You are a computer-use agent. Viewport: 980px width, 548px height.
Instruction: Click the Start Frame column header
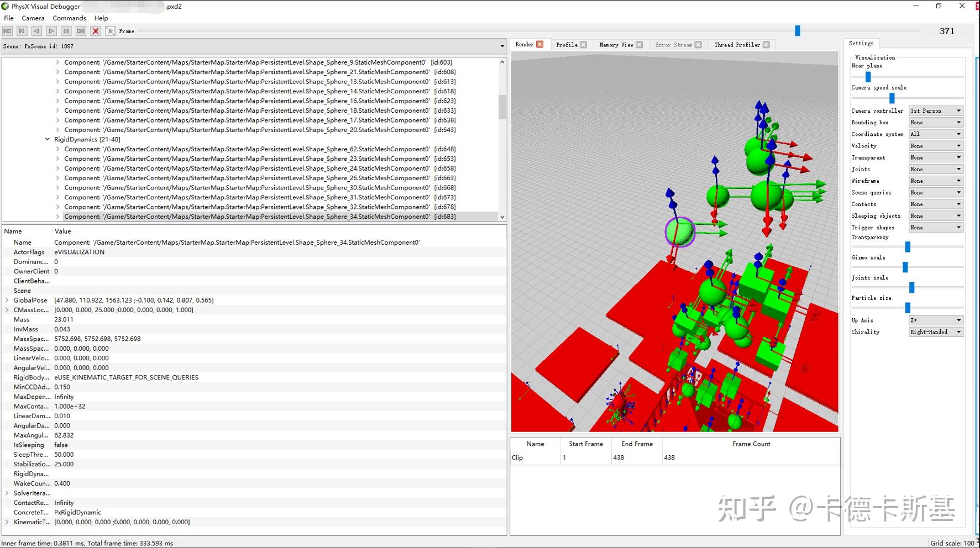[x=586, y=444]
